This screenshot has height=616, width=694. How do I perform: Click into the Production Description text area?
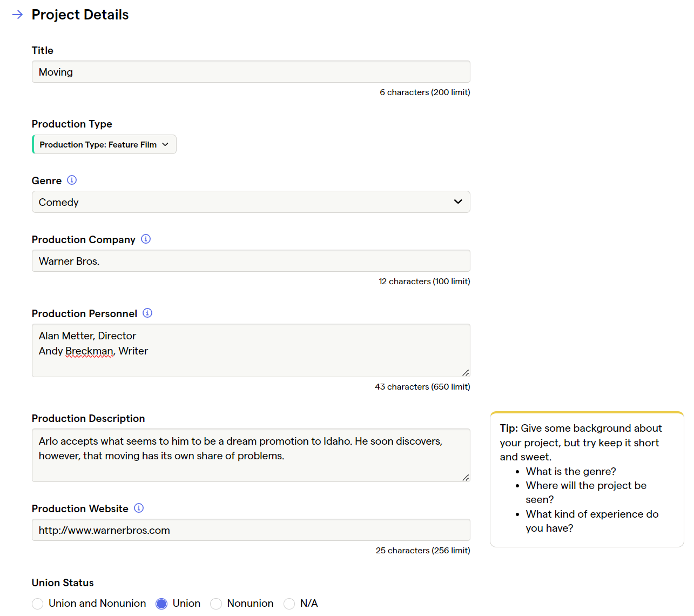pos(251,456)
